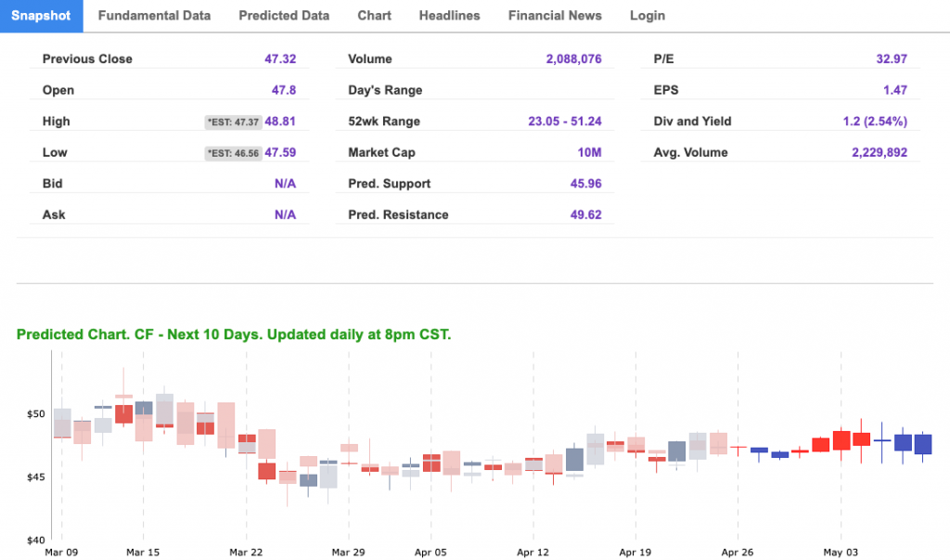Go to the Chart tab

[x=374, y=16]
